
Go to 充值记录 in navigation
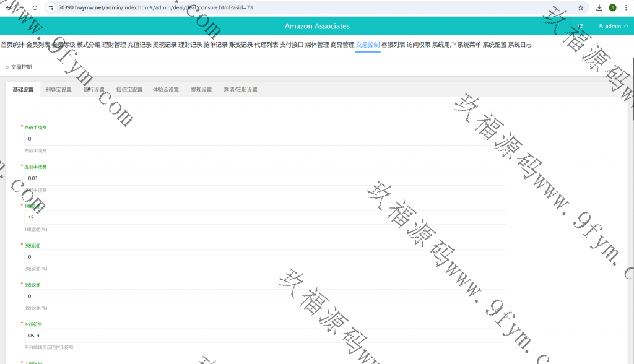139,45
